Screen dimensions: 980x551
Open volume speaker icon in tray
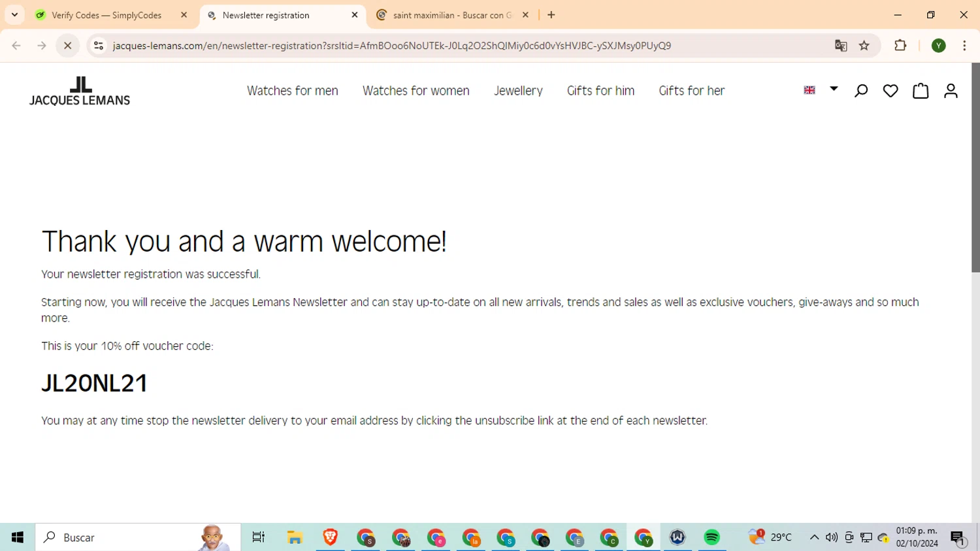831,537
